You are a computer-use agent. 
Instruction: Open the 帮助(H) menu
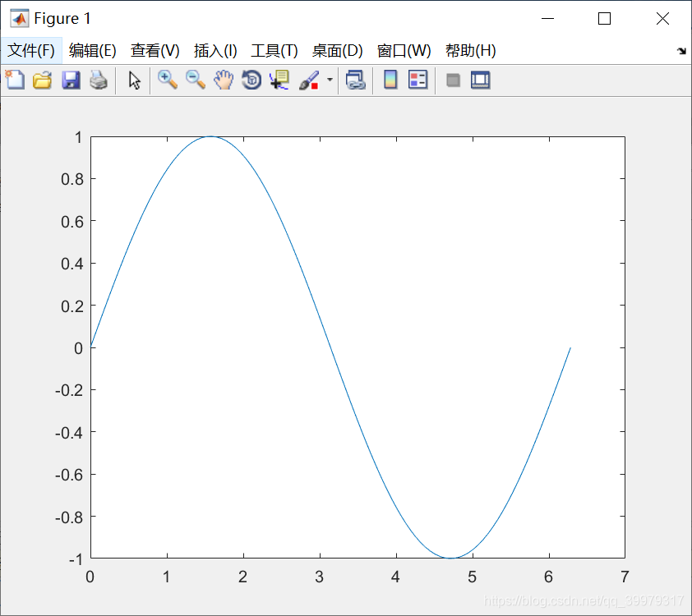click(x=470, y=51)
